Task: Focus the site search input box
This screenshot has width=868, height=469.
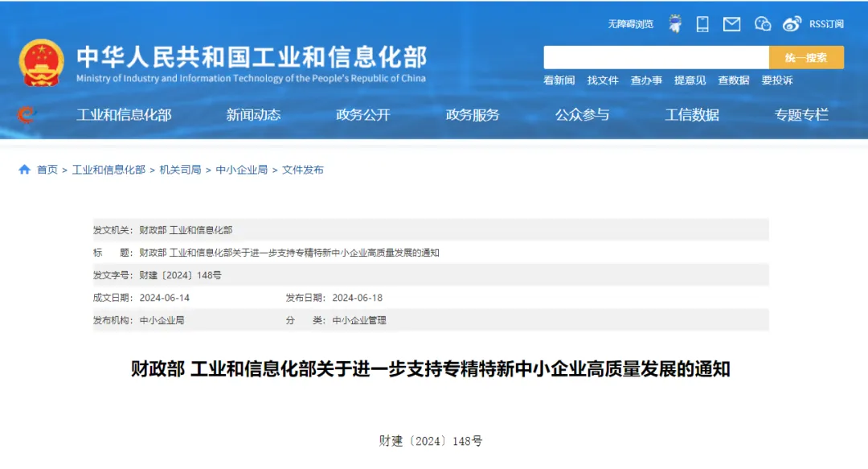Action: click(x=656, y=57)
